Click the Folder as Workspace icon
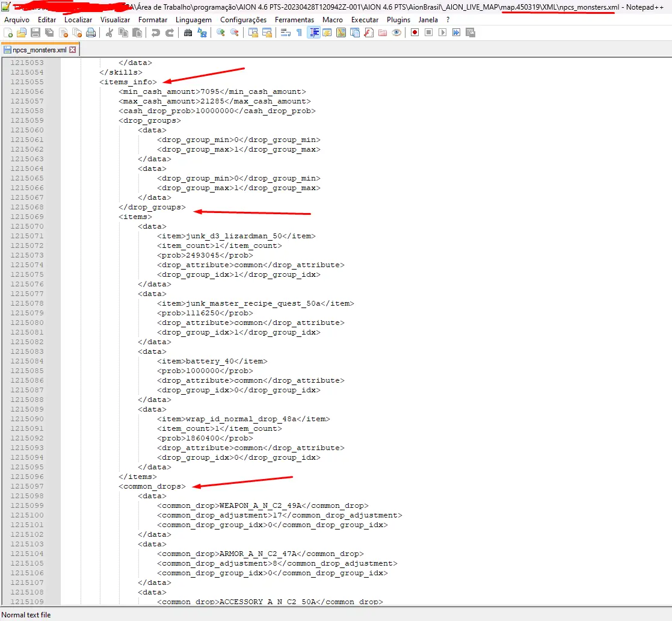Image resolution: width=672 pixels, height=621 pixels. tap(383, 33)
